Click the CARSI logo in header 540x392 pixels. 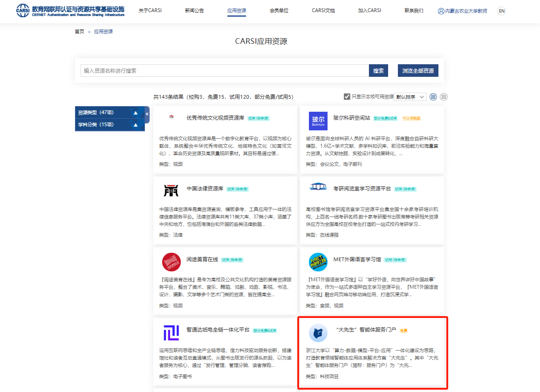(x=70, y=11)
